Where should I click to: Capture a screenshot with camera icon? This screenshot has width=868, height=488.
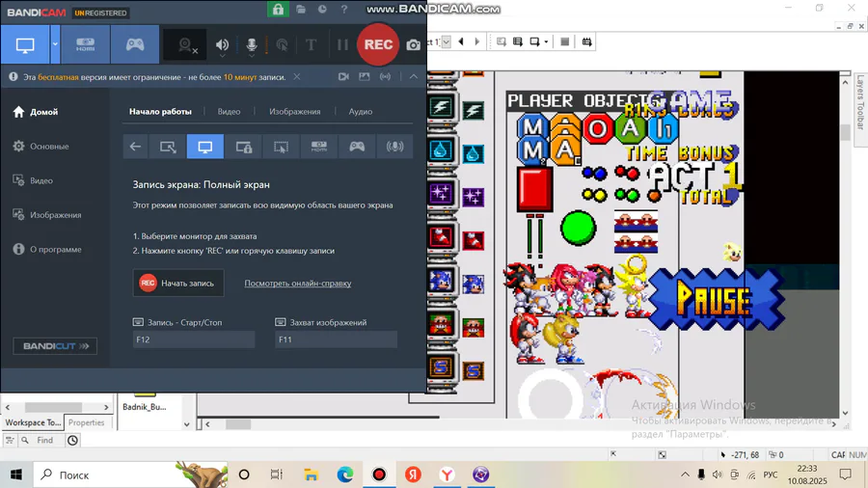414,45
